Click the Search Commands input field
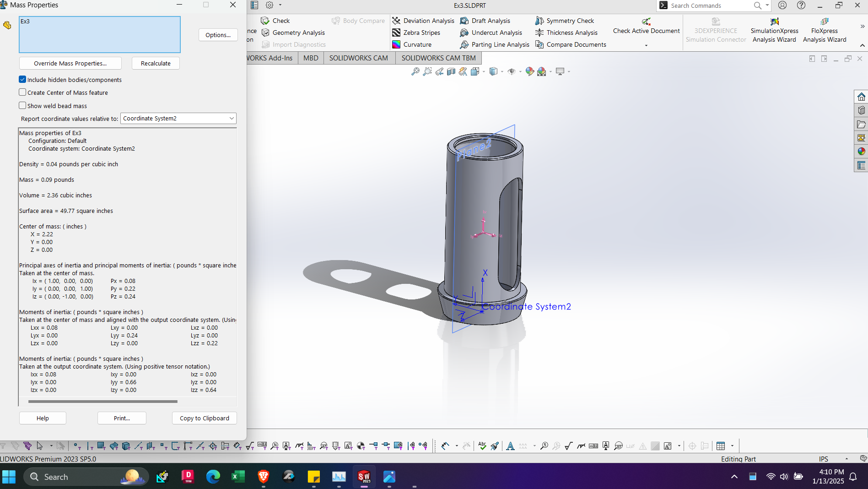The width and height of the screenshot is (868, 489). click(709, 5)
